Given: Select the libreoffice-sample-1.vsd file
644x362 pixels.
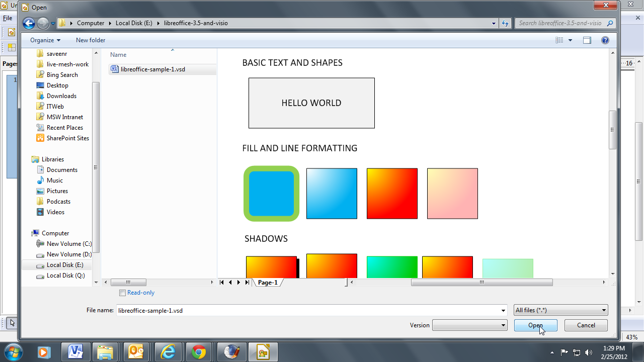Looking at the screenshot, I should pyautogui.click(x=152, y=69).
